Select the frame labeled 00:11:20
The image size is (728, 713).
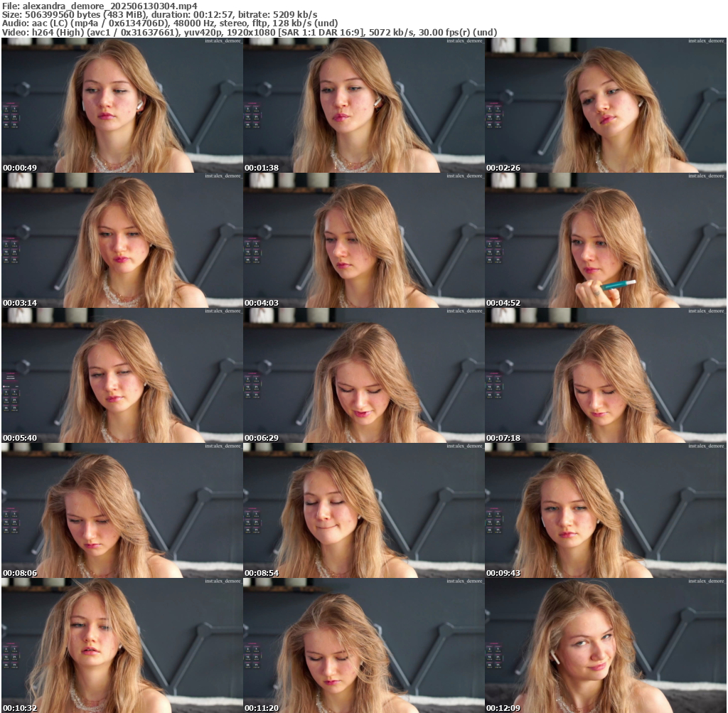363,645
